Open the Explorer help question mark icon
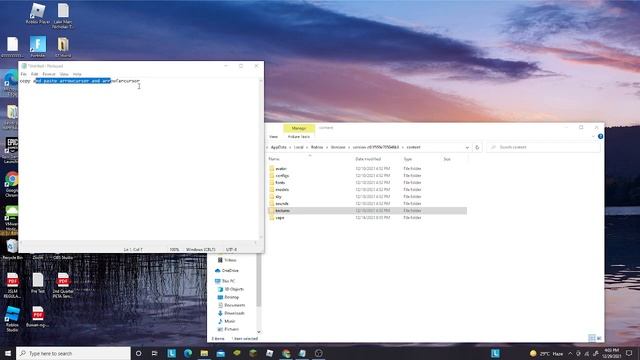The height and width of the screenshot is (360, 640). (x=600, y=136)
